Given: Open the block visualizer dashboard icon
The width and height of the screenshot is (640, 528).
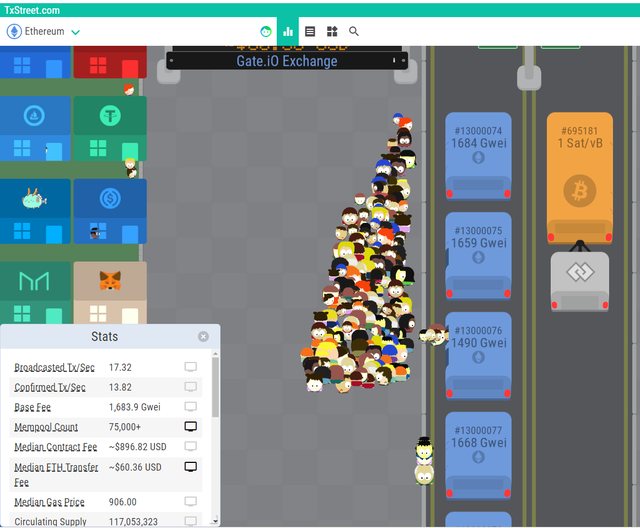Looking at the screenshot, I should tap(332, 31).
